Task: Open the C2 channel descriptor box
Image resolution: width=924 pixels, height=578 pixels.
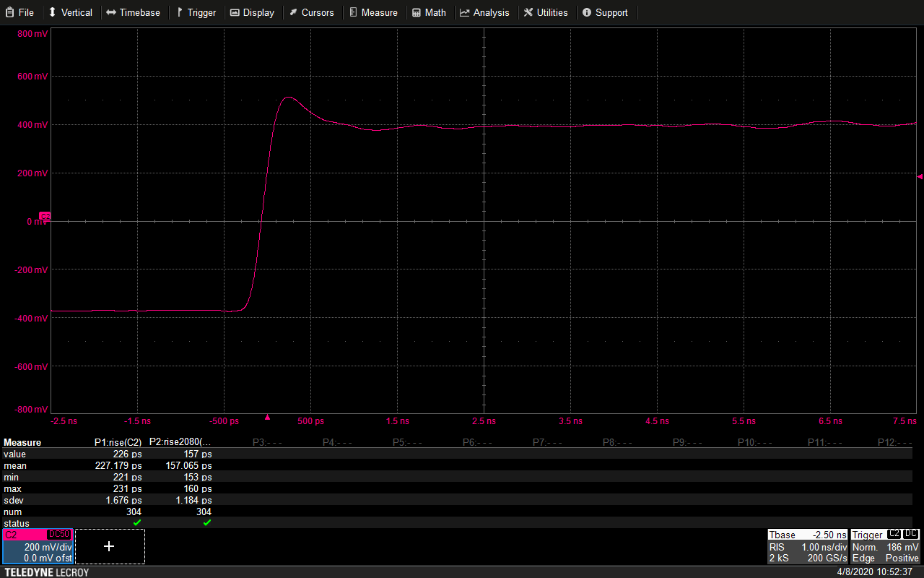Action: (x=38, y=546)
